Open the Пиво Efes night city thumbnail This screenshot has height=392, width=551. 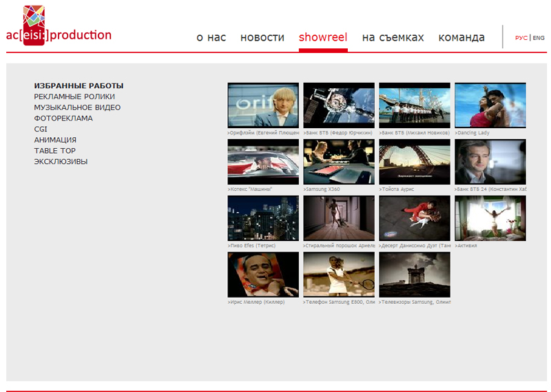[x=263, y=218]
